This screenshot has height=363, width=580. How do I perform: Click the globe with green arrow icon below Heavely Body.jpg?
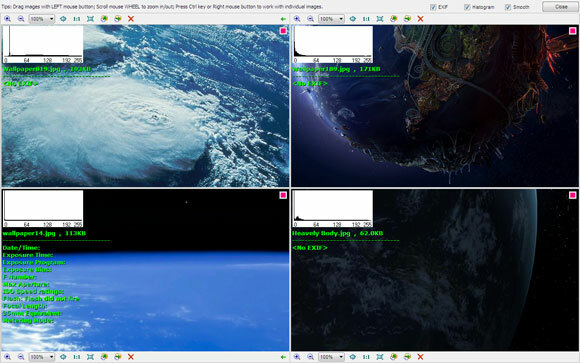pos(407,357)
